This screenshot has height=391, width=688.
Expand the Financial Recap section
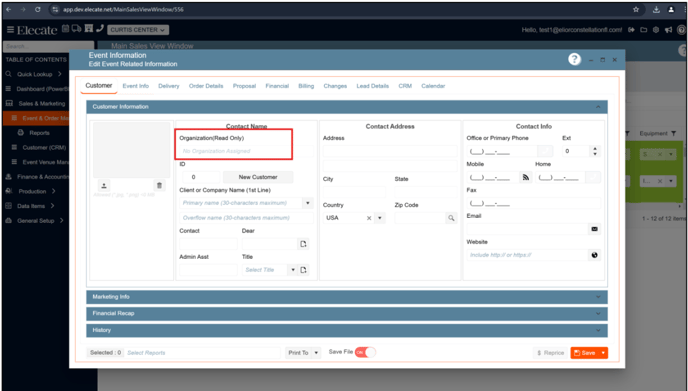click(x=347, y=313)
